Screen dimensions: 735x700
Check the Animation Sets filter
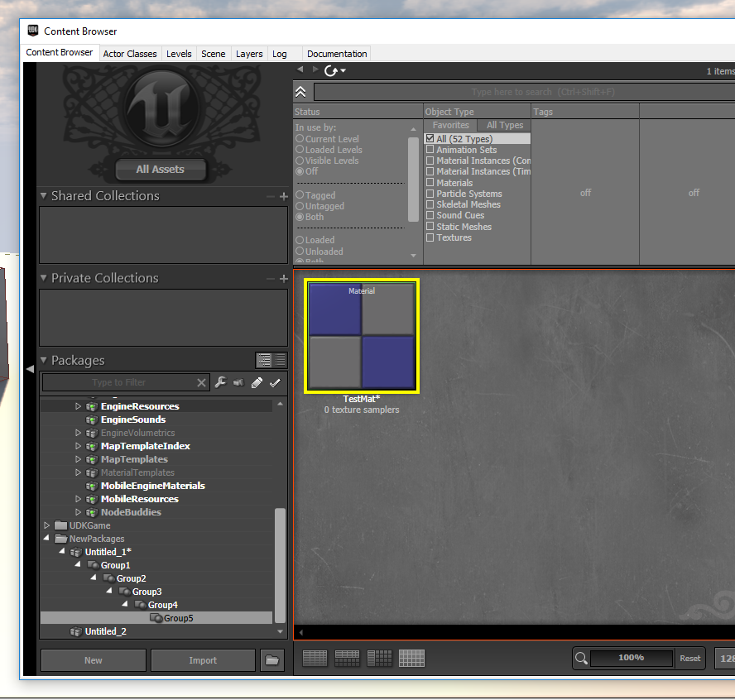click(x=430, y=150)
